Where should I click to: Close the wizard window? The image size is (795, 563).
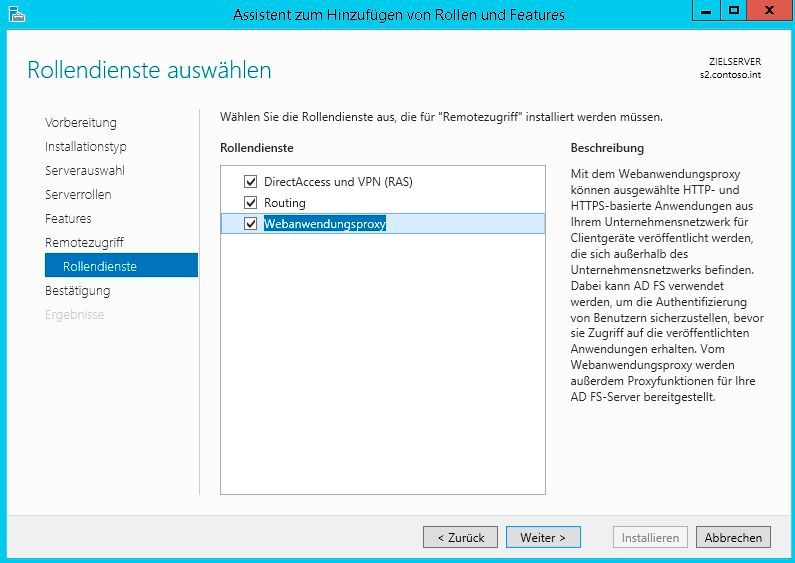[x=769, y=10]
